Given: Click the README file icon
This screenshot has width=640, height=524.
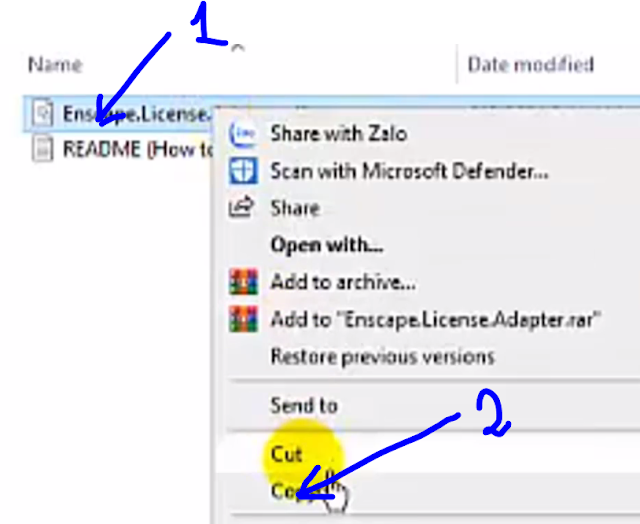Looking at the screenshot, I should coord(42,149).
